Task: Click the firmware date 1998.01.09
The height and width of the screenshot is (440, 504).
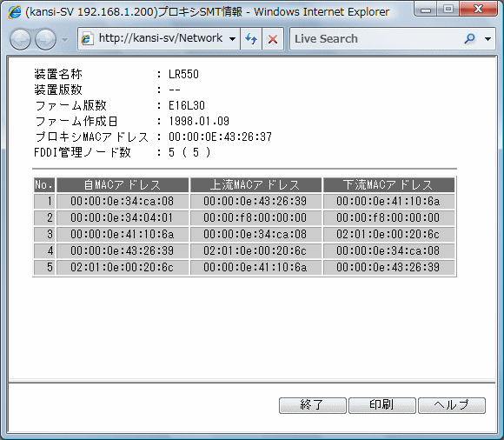Action: 199,121
